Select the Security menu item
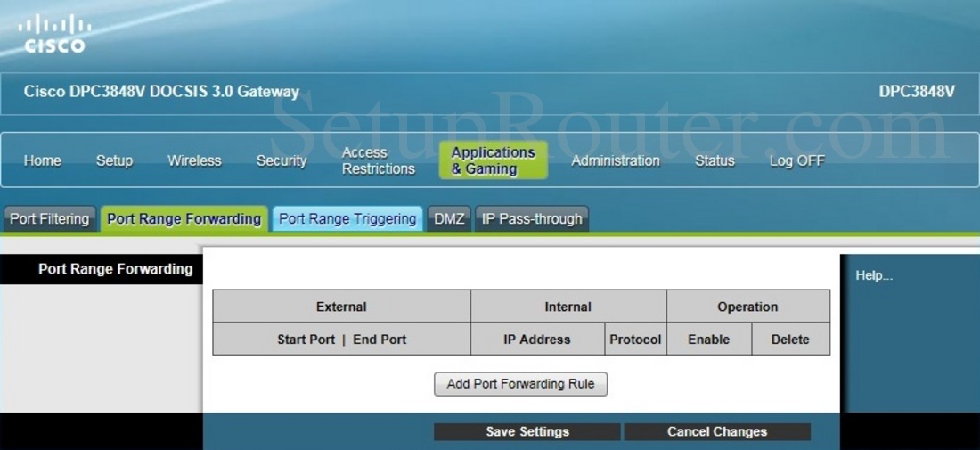This screenshot has width=980, height=450. tap(282, 160)
